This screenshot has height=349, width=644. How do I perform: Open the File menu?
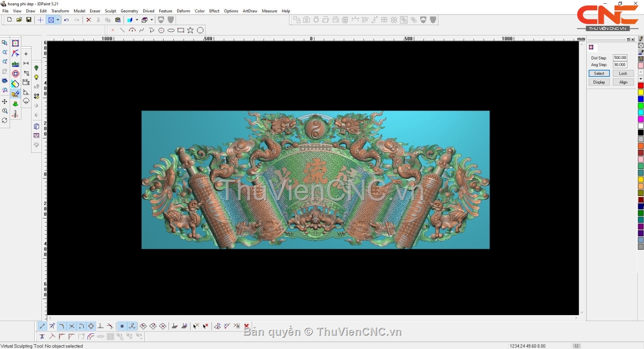[5, 11]
